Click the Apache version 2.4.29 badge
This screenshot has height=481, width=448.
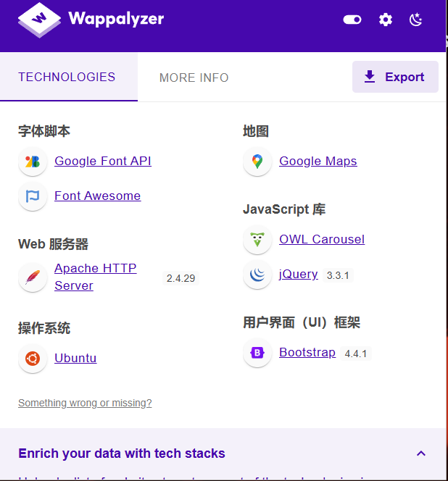pos(181,278)
